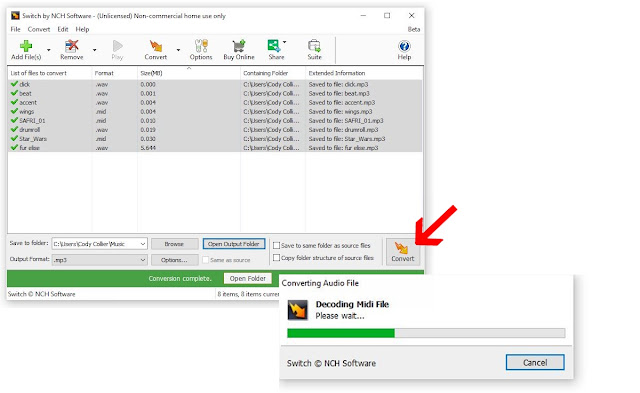
Task: Click the Options... button beside Output Format
Action: [x=174, y=260]
